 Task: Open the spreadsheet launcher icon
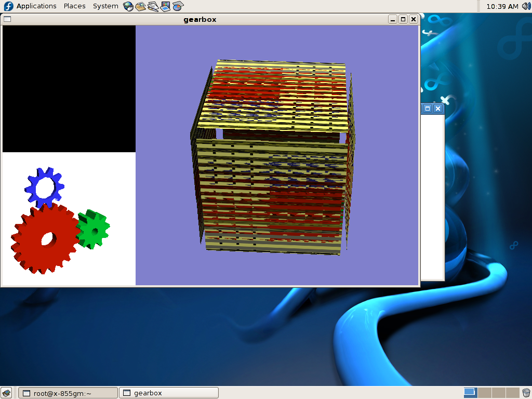[178, 6]
